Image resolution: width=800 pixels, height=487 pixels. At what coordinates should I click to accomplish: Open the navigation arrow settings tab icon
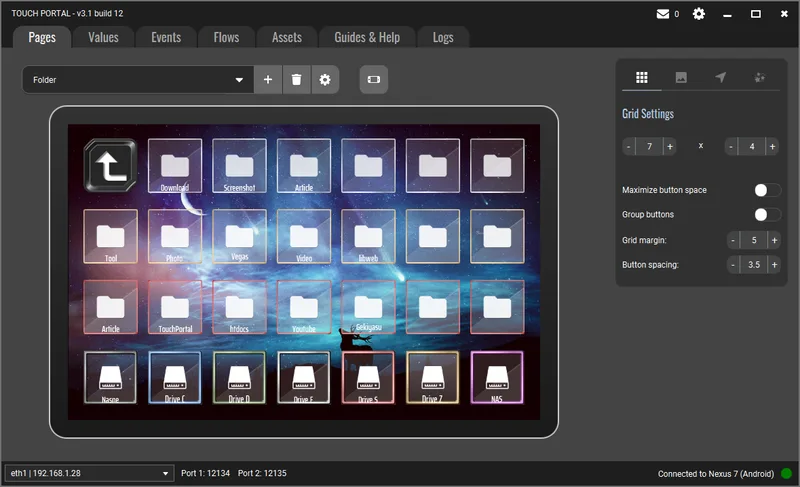click(720, 77)
